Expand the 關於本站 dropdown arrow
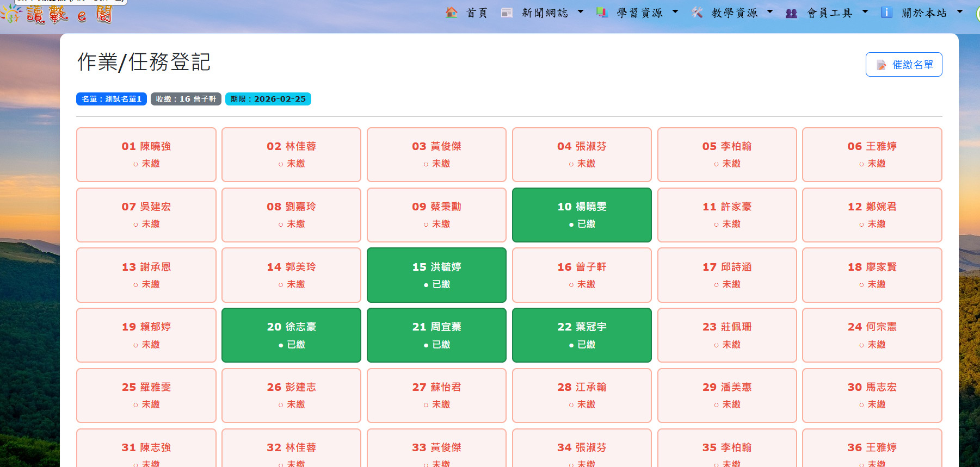The height and width of the screenshot is (467, 980). tap(960, 11)
